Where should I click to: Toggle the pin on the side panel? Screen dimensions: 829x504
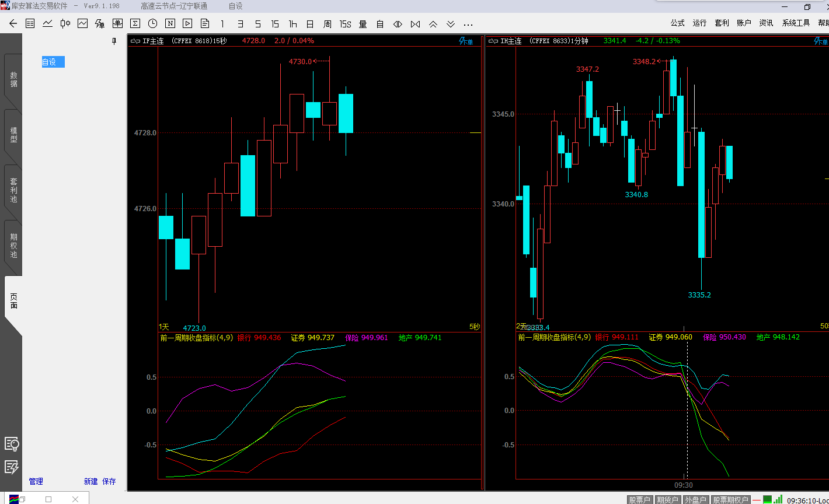point(114,41)
